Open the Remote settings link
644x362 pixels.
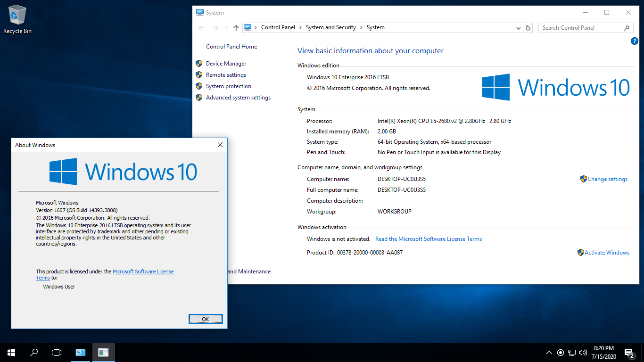pyautogui.click(x=226, y=75)
